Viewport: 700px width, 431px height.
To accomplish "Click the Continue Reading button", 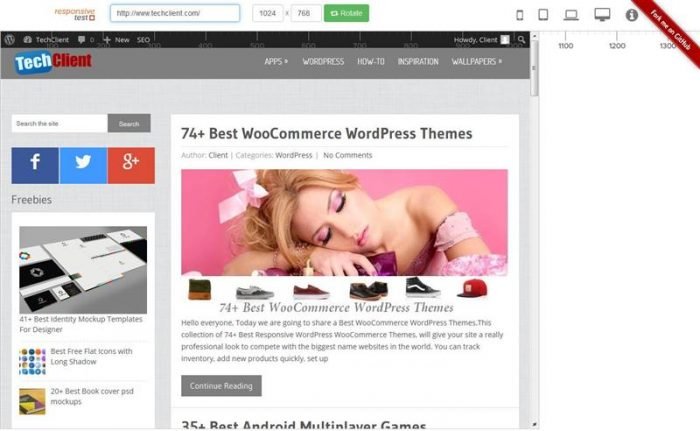I will pyautogui.click(x=221, y=386).
